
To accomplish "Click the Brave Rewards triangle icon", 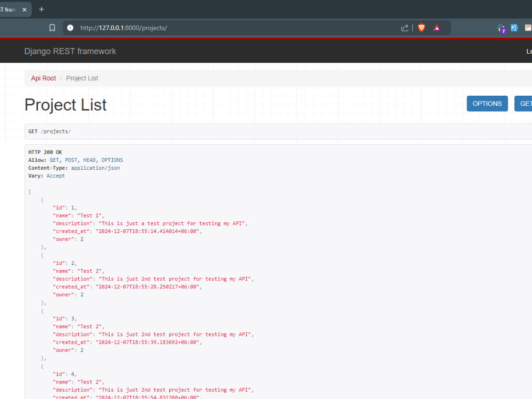I will (437, 28).
